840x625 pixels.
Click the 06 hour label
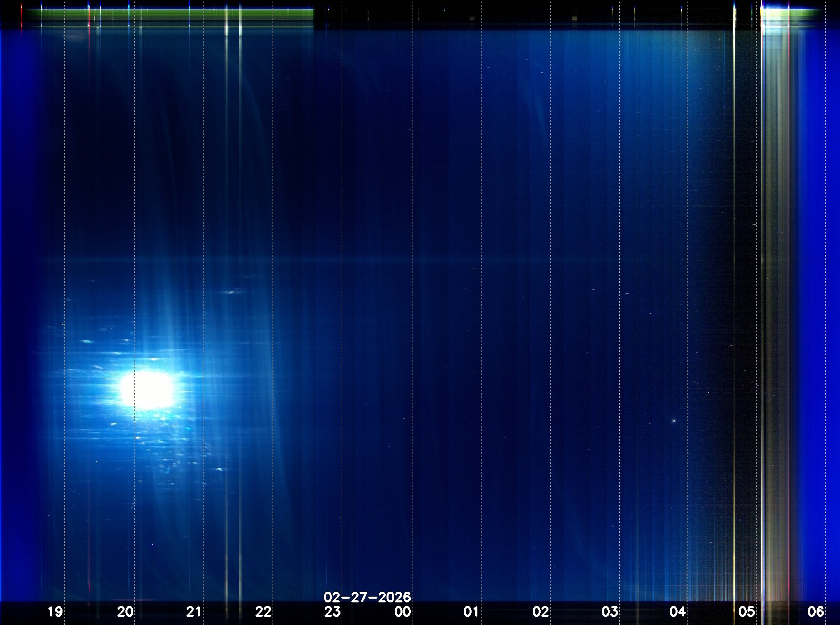pyautogui.click(x=816, y=611)
